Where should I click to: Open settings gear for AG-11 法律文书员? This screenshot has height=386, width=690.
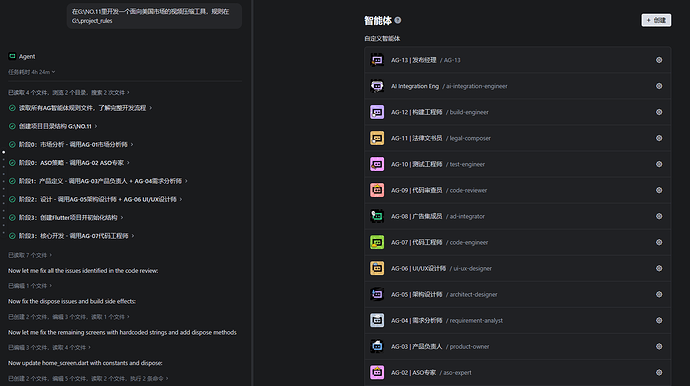coord(659,138)
